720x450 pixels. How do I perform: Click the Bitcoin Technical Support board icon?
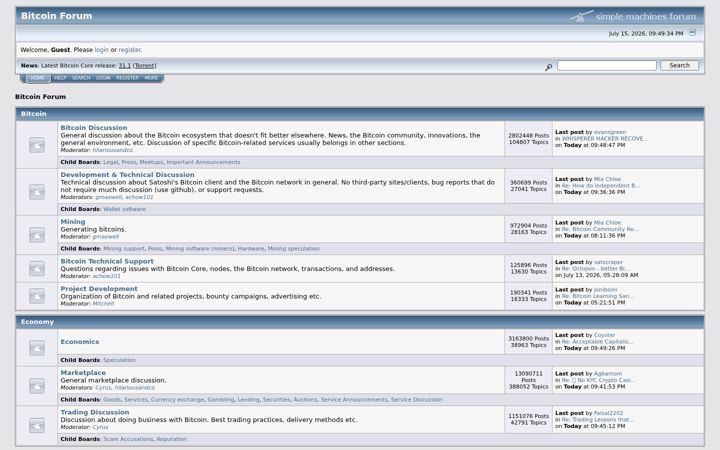click(37, 268)
